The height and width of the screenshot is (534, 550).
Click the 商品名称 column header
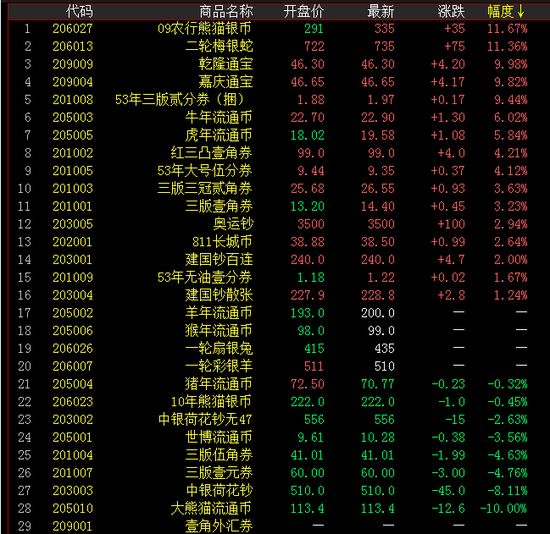coord(226,12)
